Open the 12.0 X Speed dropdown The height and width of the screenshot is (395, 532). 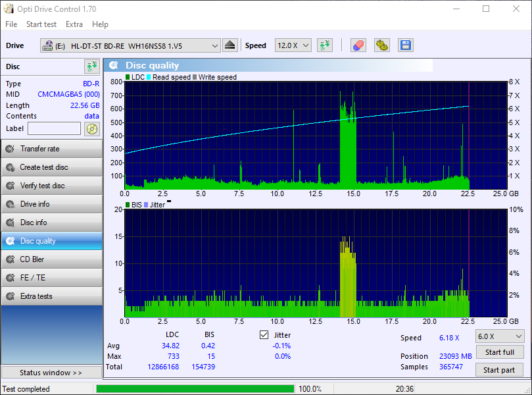(x=295, y=45)
